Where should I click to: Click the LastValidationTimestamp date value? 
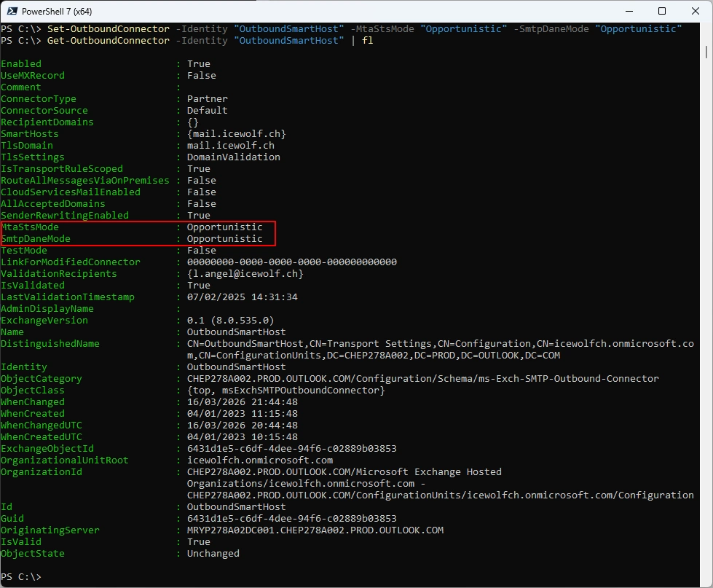click(242, 297)
